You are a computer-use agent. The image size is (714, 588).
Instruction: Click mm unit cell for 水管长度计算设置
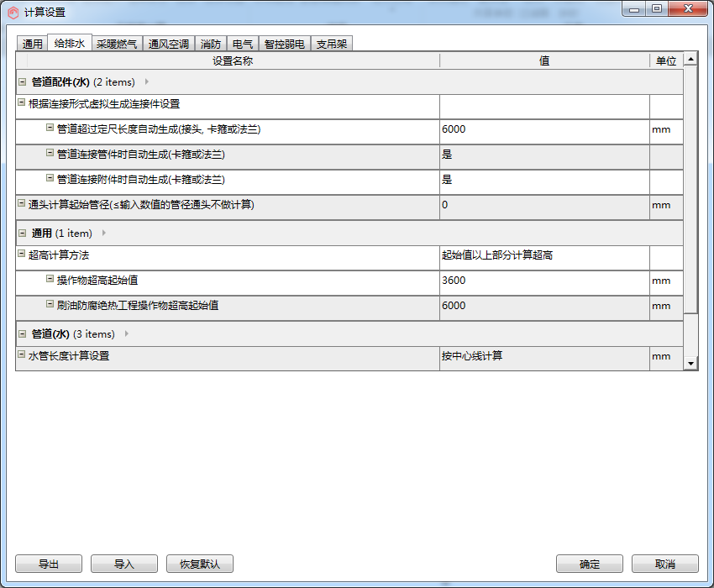(666, 359)
